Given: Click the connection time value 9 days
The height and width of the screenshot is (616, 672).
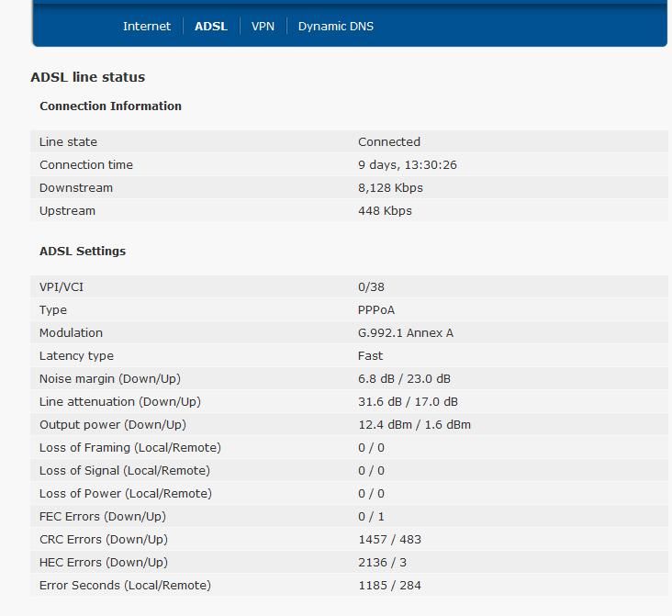Looking at the screenshot, I should click(x=407, y=165).
